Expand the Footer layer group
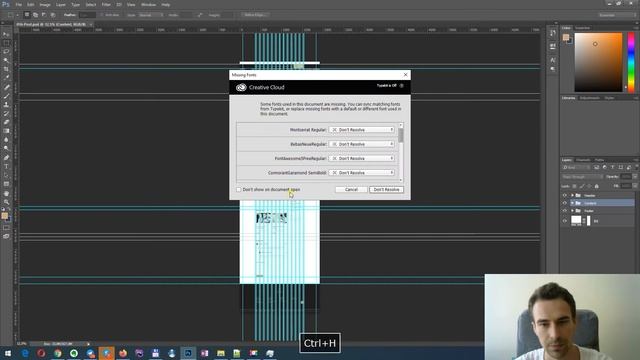Screen dimensions: 640x360 point(572,211)
